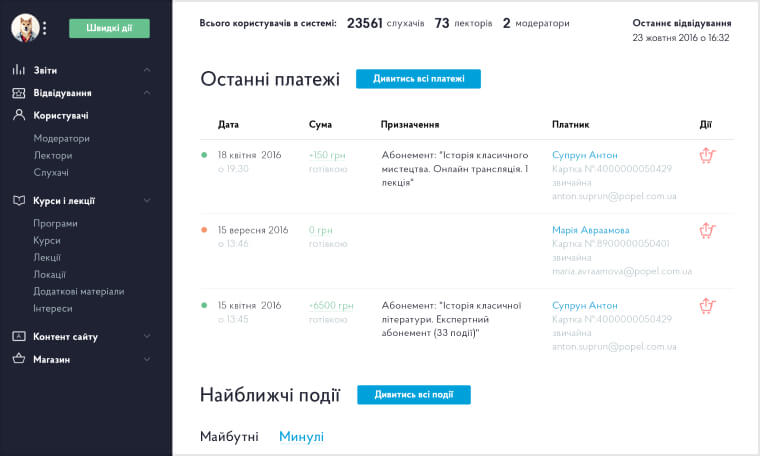Expand the Звіти section chevron
760x456 pixels.
coord(147,70)
